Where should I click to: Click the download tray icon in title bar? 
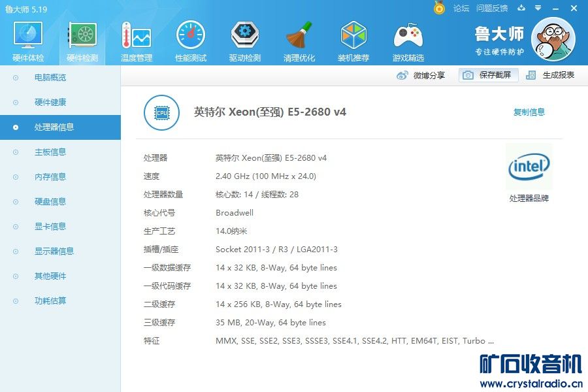pos(521,8)
